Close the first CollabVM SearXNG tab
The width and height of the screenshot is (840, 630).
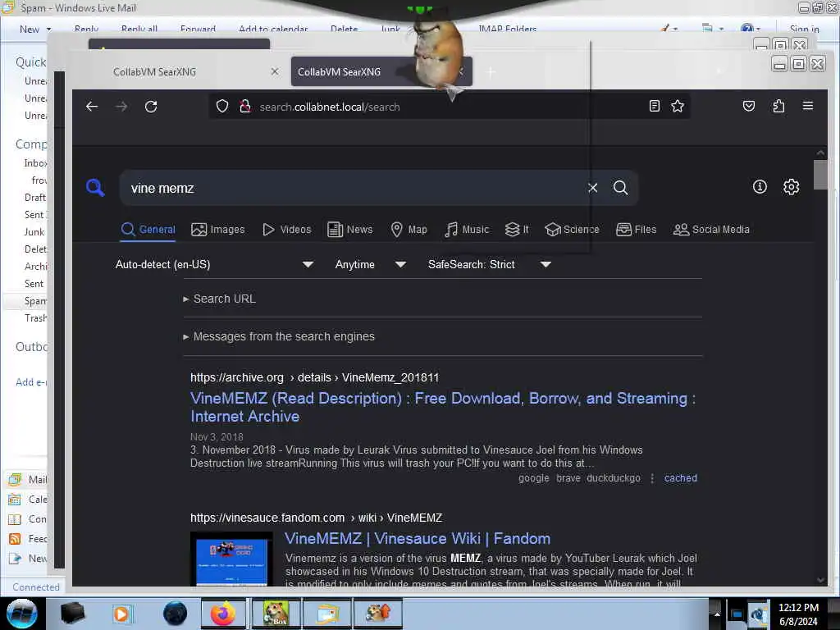click(275, 71)
